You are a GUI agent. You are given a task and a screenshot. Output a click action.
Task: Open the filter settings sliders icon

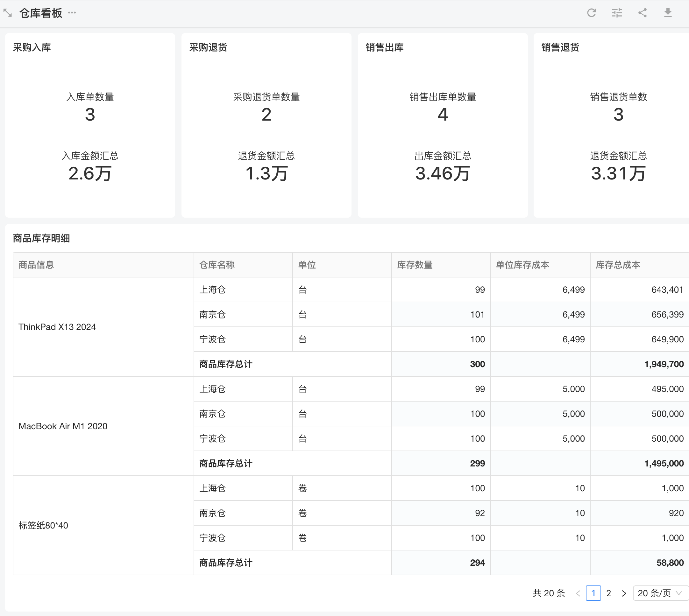(617, 13)
